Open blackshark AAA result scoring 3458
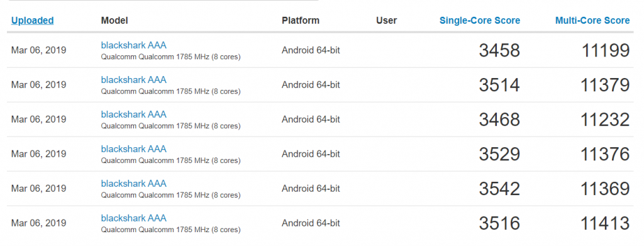644x246 pixels. 134,45
